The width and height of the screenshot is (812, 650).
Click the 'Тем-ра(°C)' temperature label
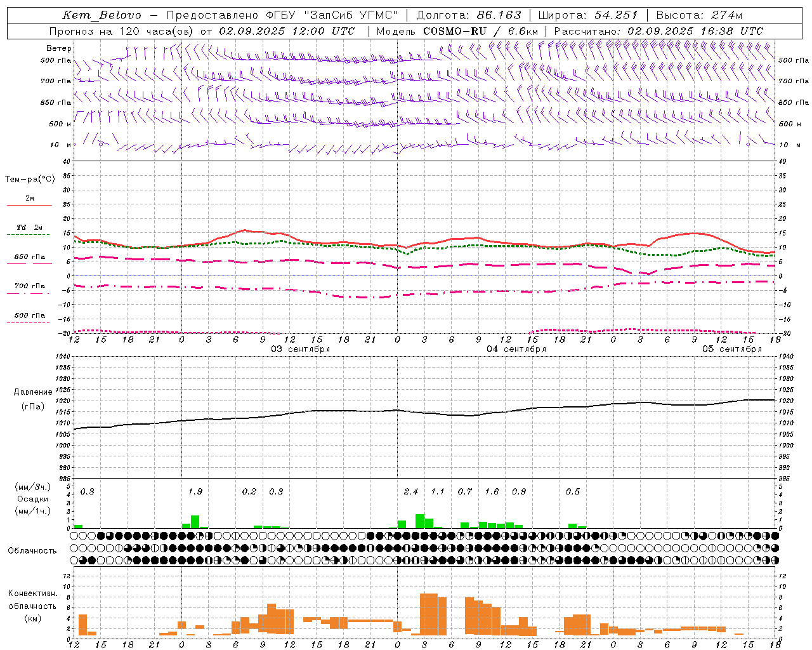point(30,180)
